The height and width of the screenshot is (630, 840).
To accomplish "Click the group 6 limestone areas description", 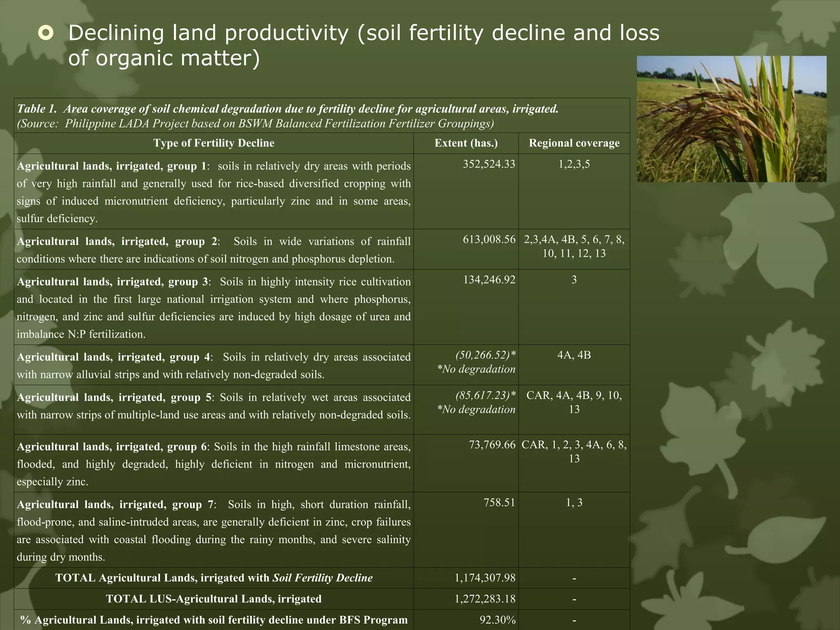I will [x=214, y=464].
